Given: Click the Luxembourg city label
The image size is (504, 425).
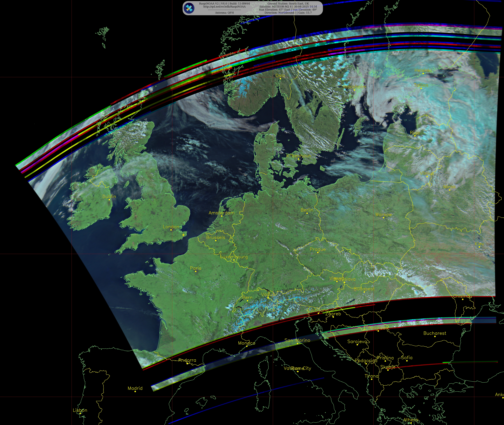Looking at the screenshot, I should [234, 257].
